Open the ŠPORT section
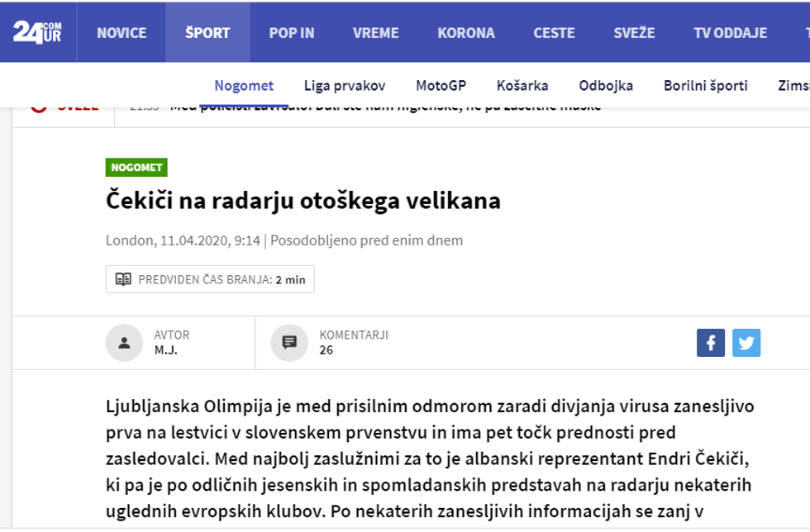This screenshot has width=810, height=532. (x=207, y=32)
